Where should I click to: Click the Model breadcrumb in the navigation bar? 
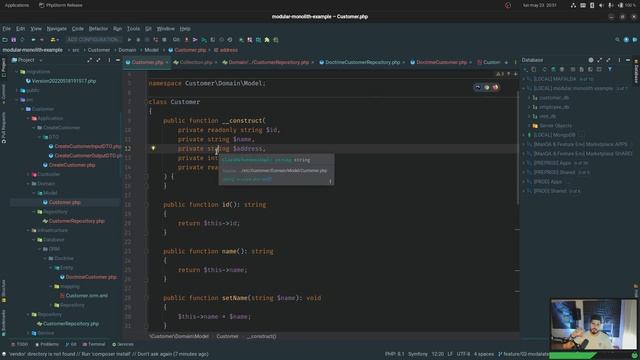(x=151, y=50)
